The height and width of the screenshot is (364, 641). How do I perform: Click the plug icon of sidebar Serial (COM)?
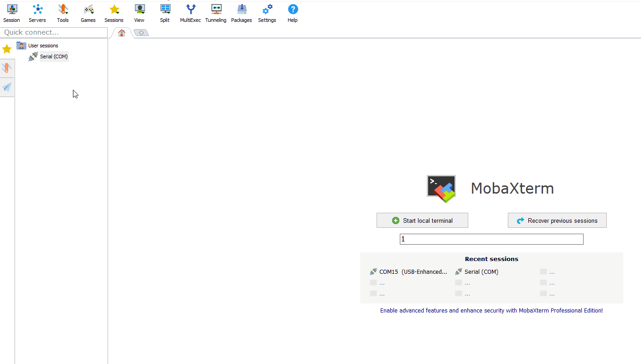(x=33, y=56)
